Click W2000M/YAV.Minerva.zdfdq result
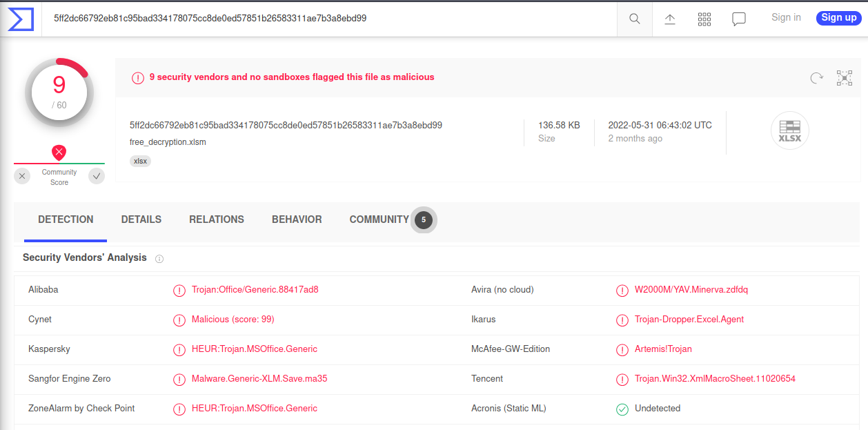The image size is (868, 430). (691, 290)
